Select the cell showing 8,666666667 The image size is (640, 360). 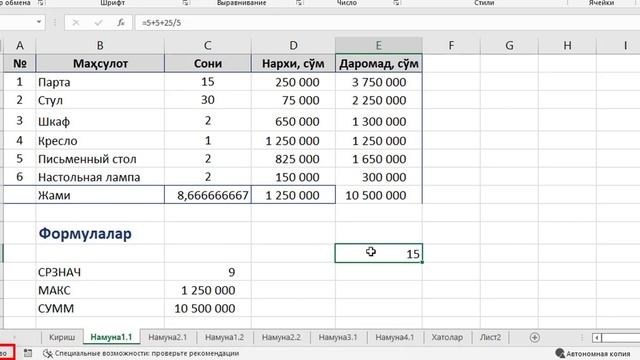(x=208, y=195)
